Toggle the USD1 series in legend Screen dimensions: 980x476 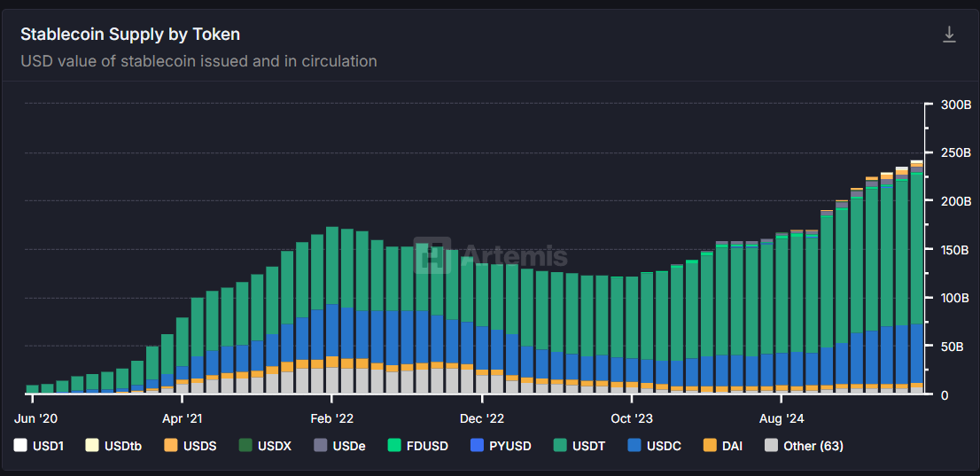pyautogui.click(x=43, y=446)
